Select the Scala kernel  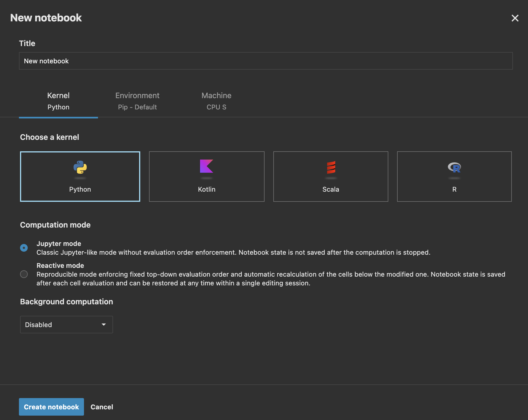tap(330, 176)
